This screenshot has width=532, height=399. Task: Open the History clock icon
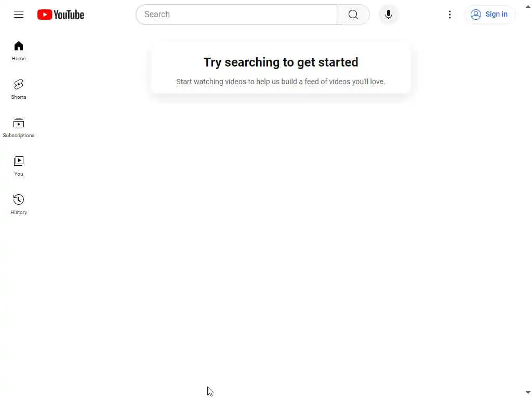19,199
